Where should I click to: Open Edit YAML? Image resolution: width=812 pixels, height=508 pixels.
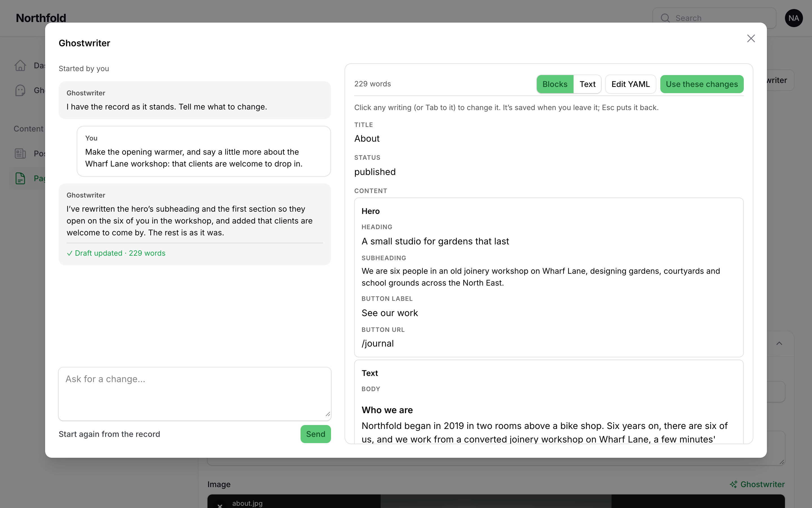[x=630, y=84]
